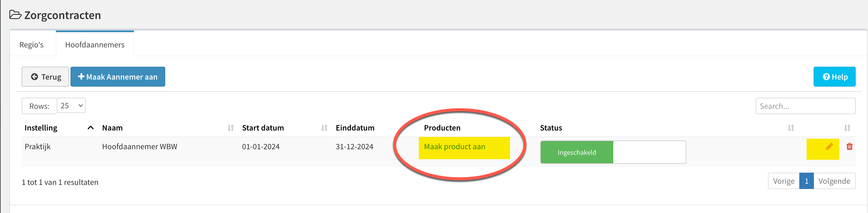Click Maak Aannemer aan button
Viewport: 868px width, 213px height.
point(118,76)
